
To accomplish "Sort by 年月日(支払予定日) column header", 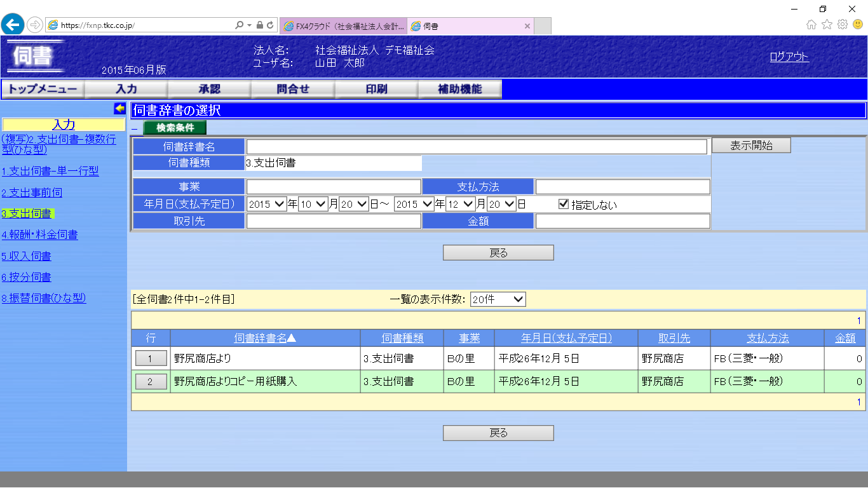I will 567,339.
